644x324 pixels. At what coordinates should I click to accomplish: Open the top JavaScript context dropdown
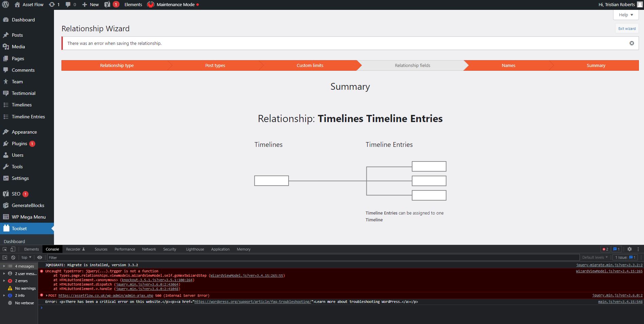[x=26, y=257]
